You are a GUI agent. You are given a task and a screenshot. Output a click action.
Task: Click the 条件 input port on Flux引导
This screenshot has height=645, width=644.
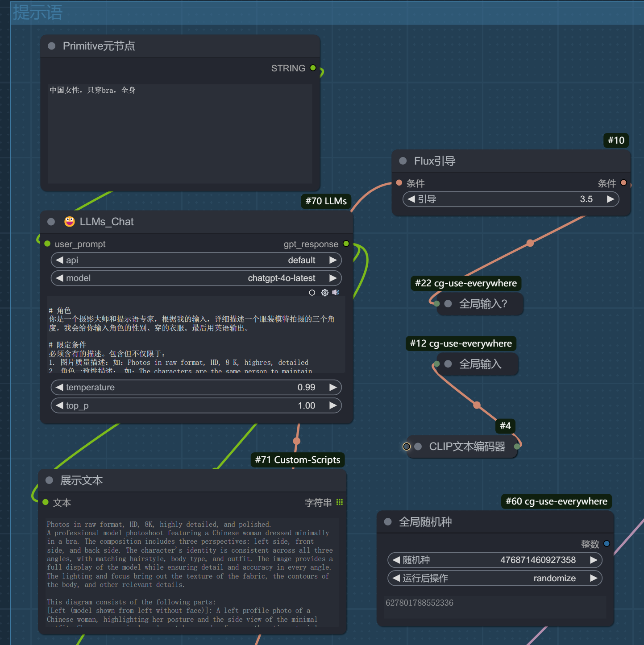click(x=399, y=182)
